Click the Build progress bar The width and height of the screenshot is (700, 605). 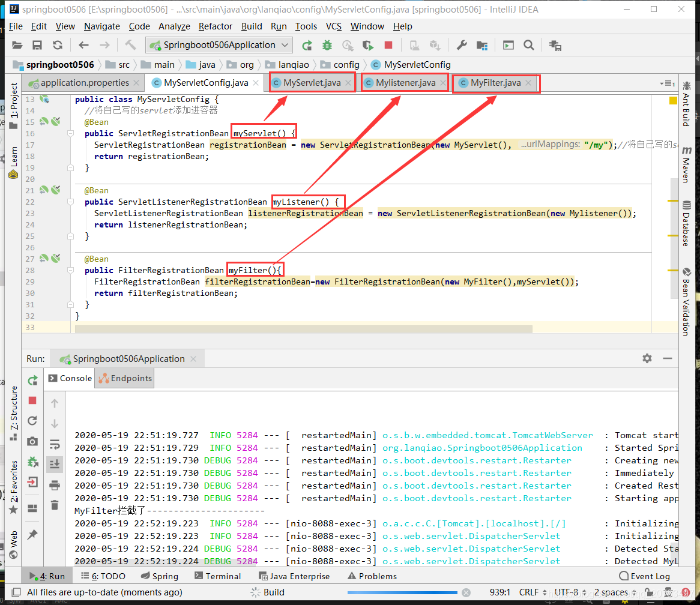(x=402, y=592)
